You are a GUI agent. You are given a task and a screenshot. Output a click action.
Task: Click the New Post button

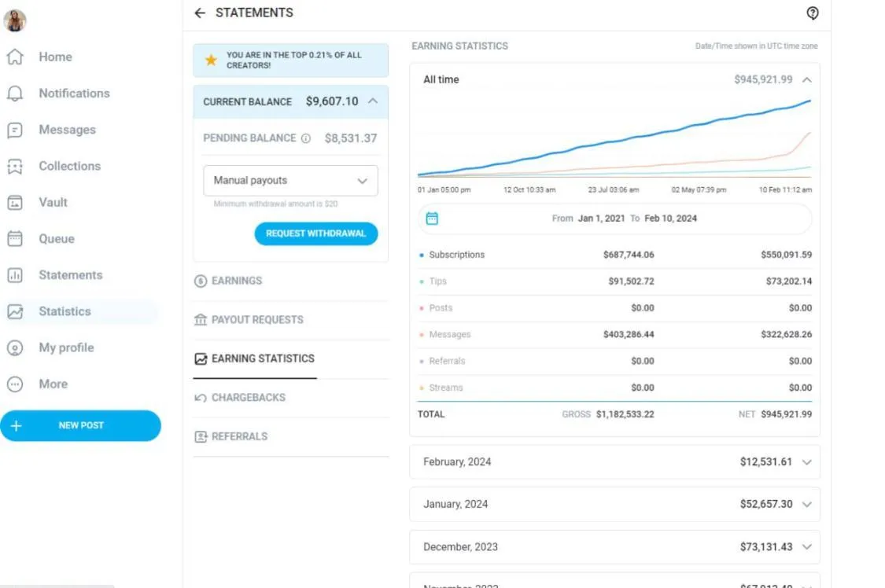(x=81, y=425)
